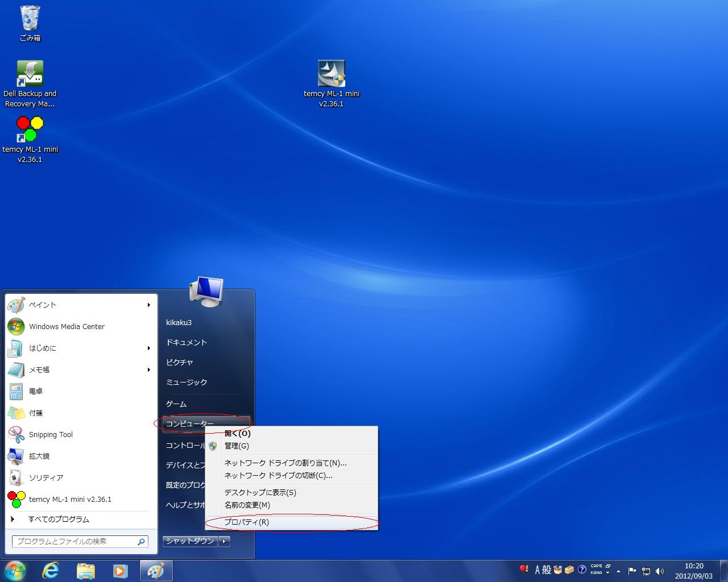
Task: Toggle IME conversion mode 般 indicator
Action: pyautogui.click(x=547, y=569)
